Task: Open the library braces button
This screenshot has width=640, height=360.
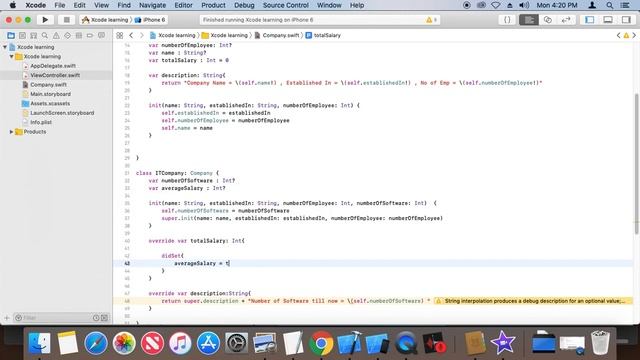Action: click(x=507, y=20)
